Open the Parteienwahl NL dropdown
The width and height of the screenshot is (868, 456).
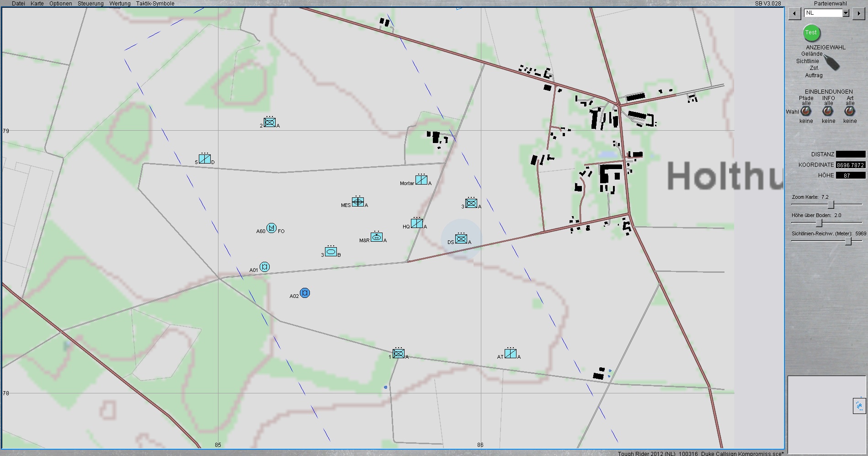click(846, 13)
